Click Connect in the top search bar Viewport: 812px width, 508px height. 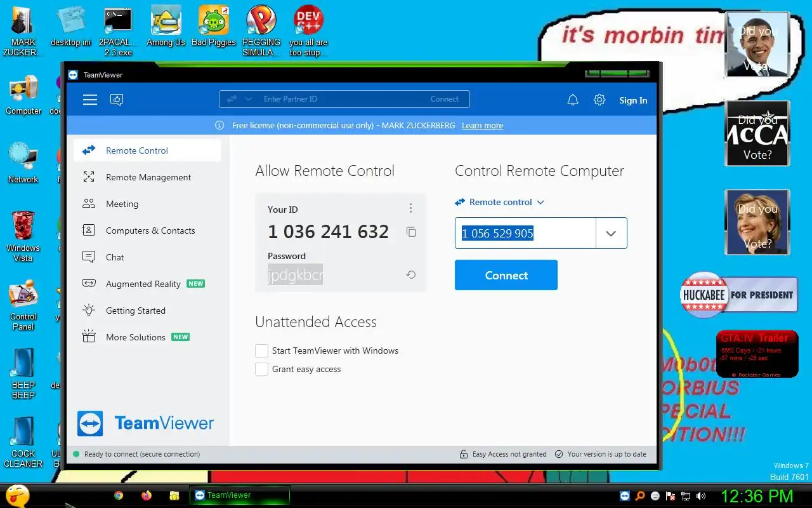[x=444, y=99]
